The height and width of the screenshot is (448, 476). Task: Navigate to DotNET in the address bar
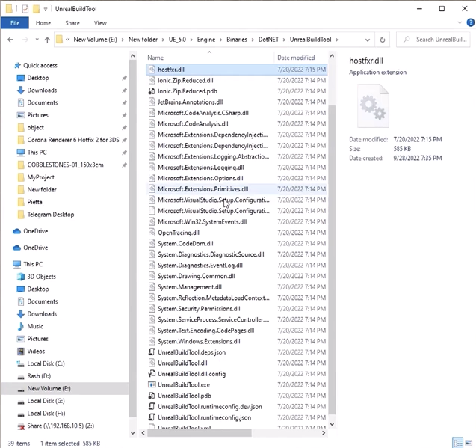[x=268, y=40]
